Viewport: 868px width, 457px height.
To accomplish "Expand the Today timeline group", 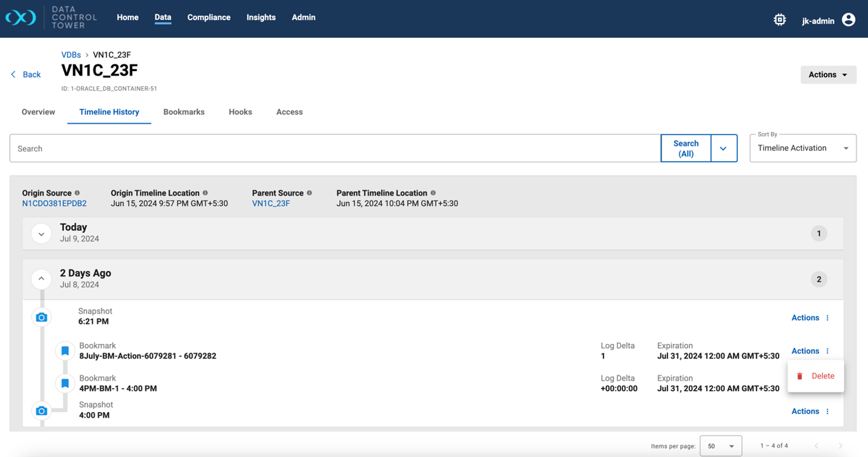I will (x=41, y=234).
